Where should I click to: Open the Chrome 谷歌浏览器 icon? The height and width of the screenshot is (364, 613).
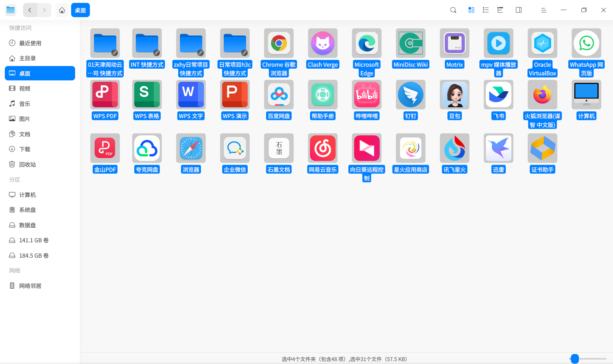point(279,43)
